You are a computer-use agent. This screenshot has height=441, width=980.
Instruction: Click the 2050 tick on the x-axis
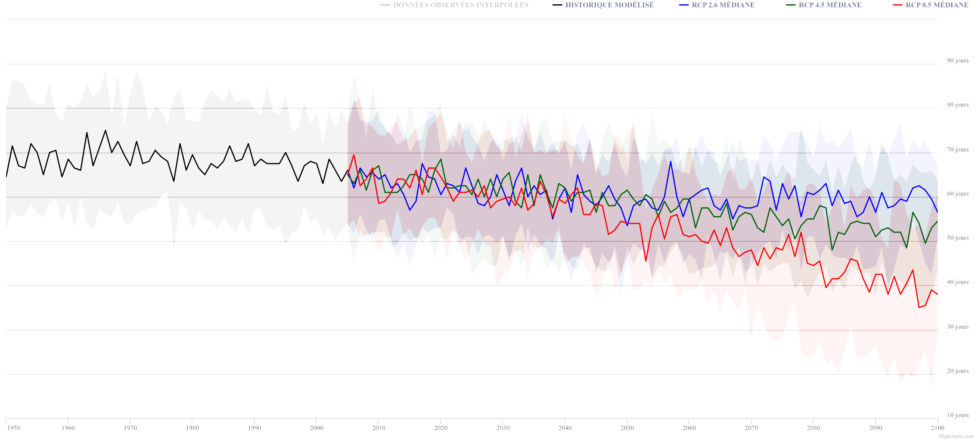(627, 428)
